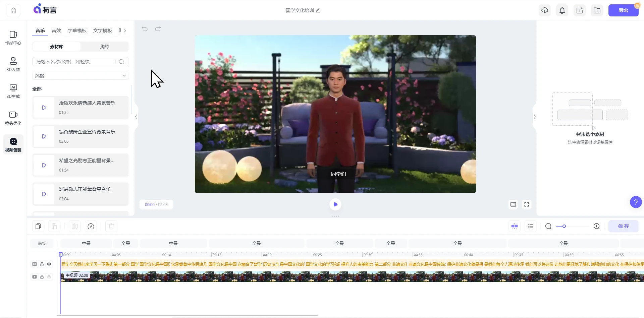Collapse the right properties panel
Screen dimensions: 644x318
tap(535, 117)
